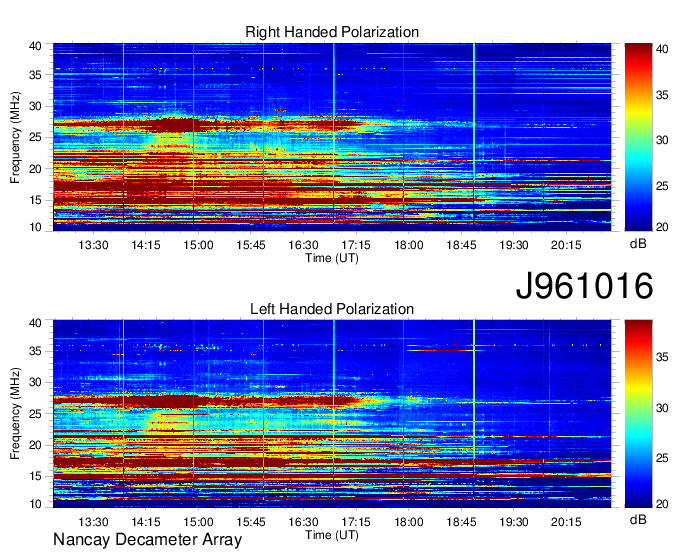Click the 25 tick on right-handed color bar

pos(662,186)
